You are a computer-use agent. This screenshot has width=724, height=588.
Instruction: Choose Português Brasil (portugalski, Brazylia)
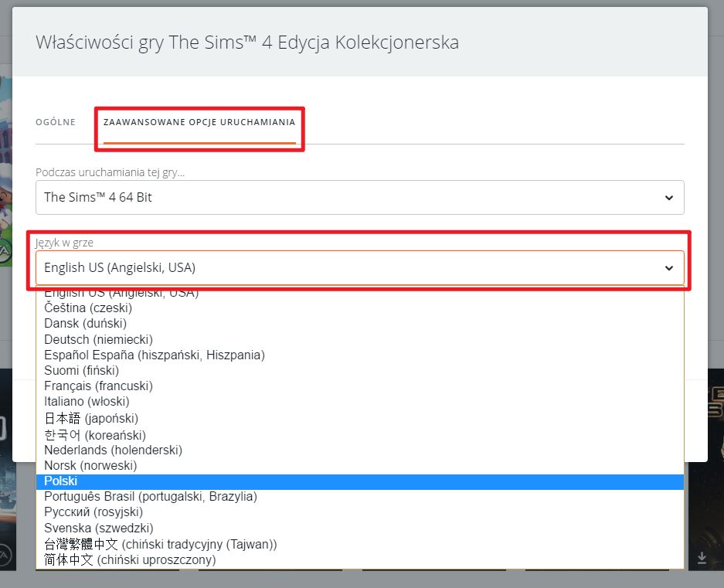pyautogui.click(x=360, y=497)
